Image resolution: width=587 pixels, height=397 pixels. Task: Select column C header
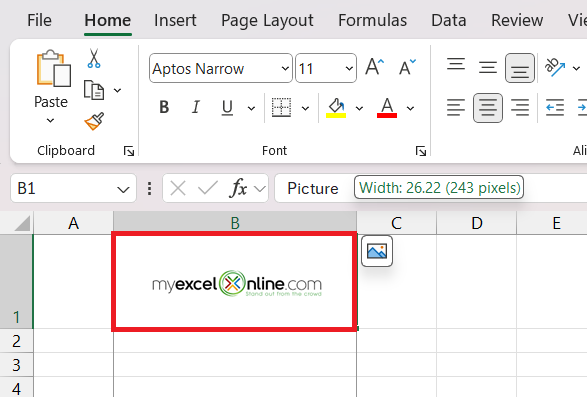[x=396, y=223]
